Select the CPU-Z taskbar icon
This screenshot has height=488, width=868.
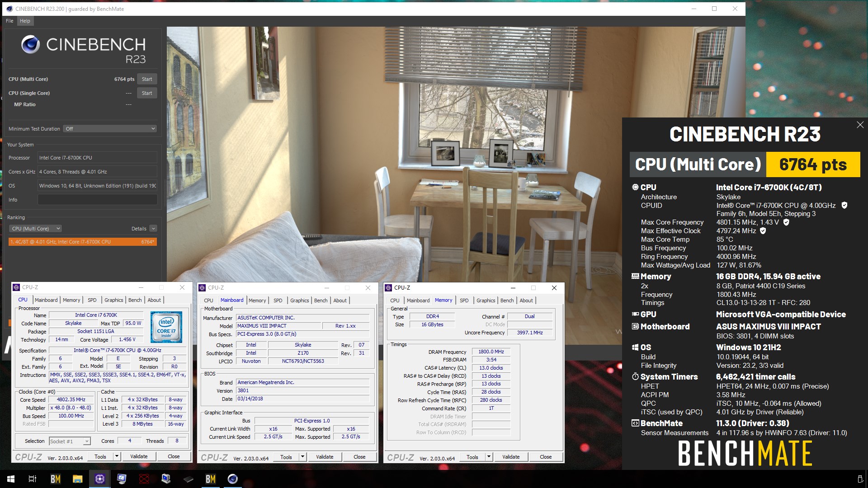pos(99,479)
